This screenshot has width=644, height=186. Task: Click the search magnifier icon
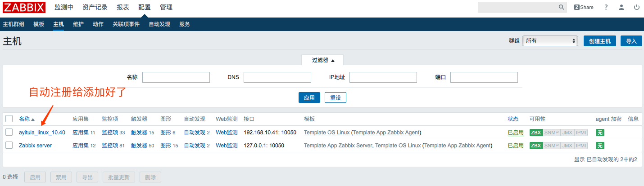(x=562, y=7)
